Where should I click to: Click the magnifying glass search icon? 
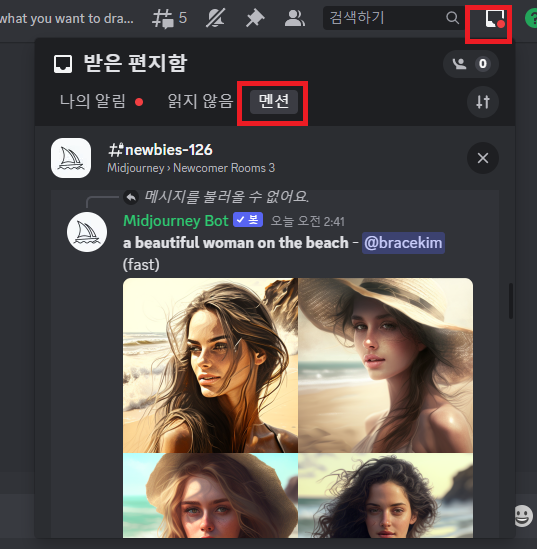452,18
